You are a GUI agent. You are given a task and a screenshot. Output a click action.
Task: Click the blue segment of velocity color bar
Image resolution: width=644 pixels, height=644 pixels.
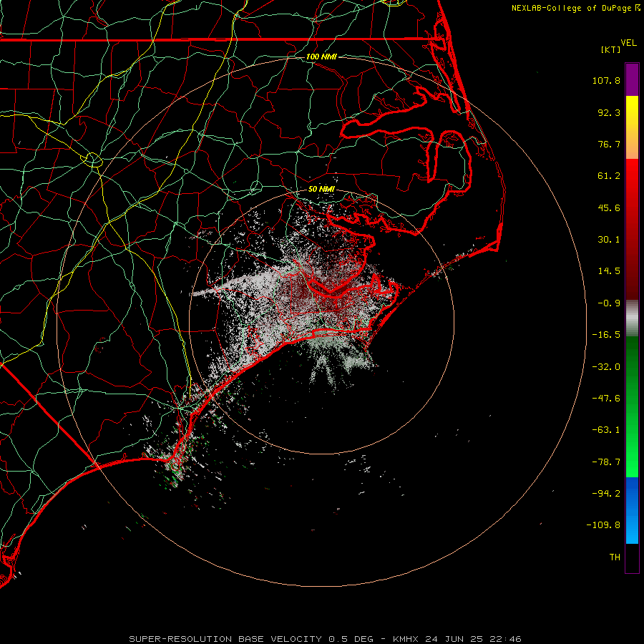pos(632,510)
